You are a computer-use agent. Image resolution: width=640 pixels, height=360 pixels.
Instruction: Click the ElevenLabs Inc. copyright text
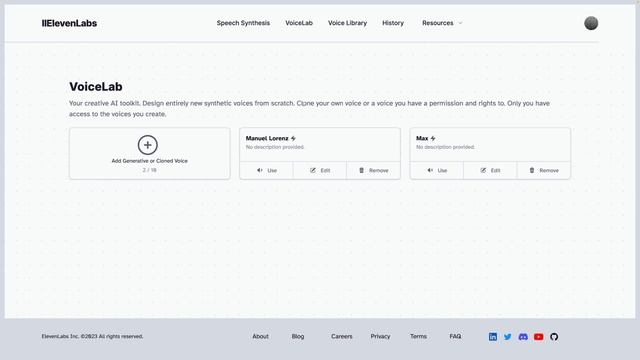(92, 336)
